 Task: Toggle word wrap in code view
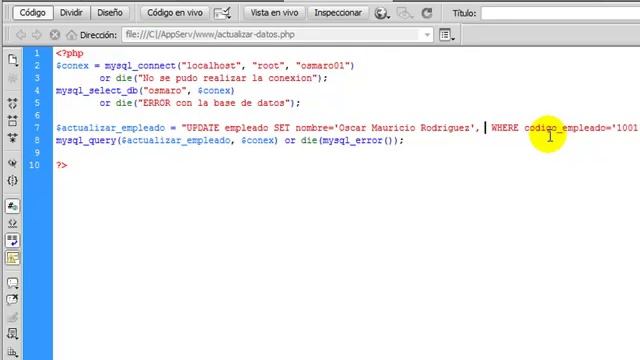(x=13, y=240)
